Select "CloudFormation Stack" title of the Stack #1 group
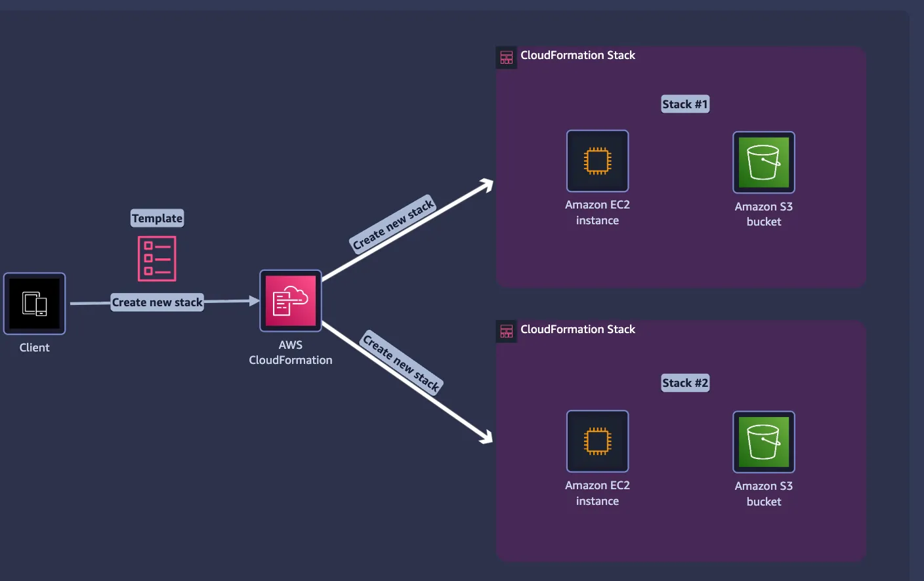924x581 pixels. click(x=577, y=55)
